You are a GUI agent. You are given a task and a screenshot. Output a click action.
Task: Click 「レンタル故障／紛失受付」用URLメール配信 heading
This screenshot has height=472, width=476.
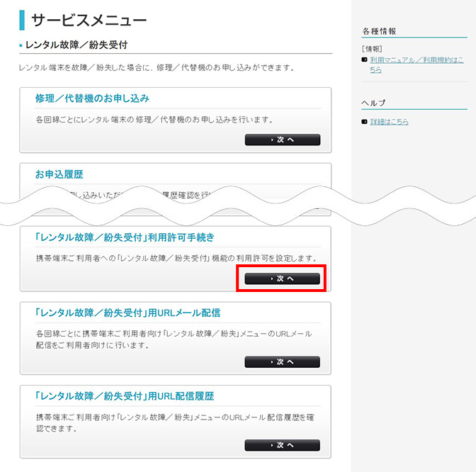[127, 313]
